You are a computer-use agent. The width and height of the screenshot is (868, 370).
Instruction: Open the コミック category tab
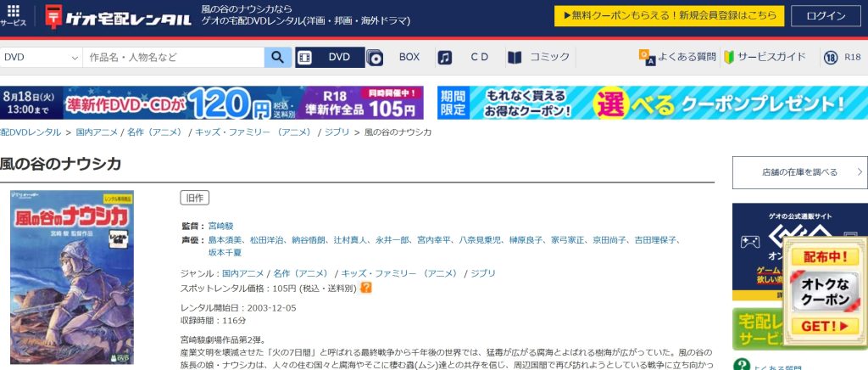point(549,57)
